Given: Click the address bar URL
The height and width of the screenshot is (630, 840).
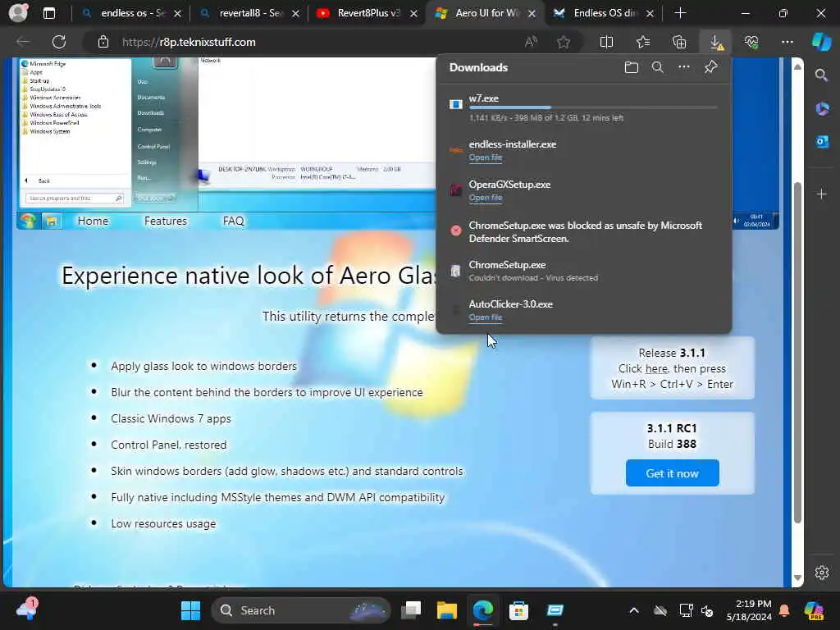Looking at the screenshot, I should [x=189, y=42].
